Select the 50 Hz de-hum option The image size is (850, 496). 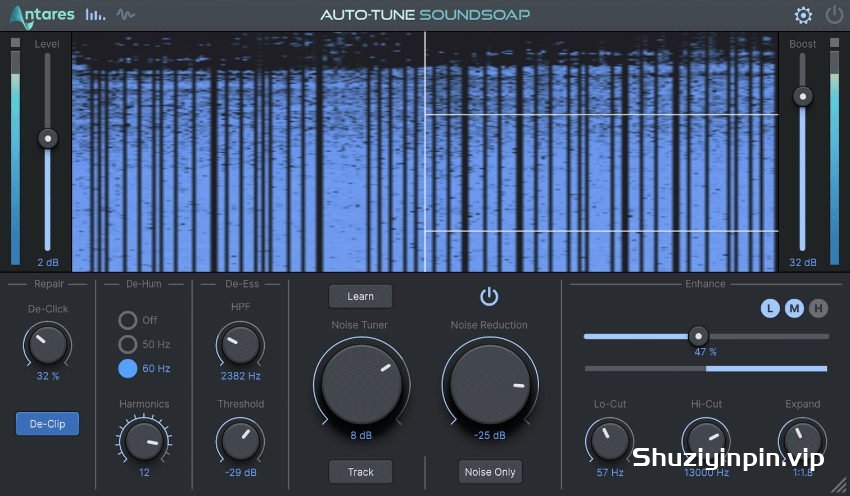[x=127, y=344]
